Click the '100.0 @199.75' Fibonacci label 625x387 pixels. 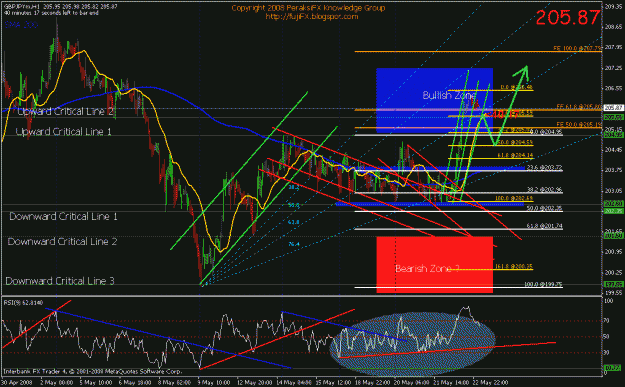(x=543, y=284)
